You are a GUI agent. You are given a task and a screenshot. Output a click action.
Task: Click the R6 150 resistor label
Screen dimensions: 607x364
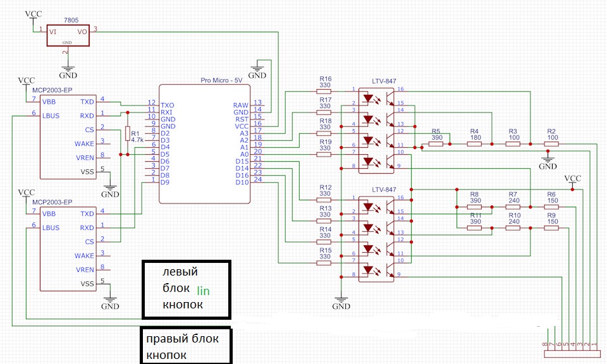click(553, 197)
